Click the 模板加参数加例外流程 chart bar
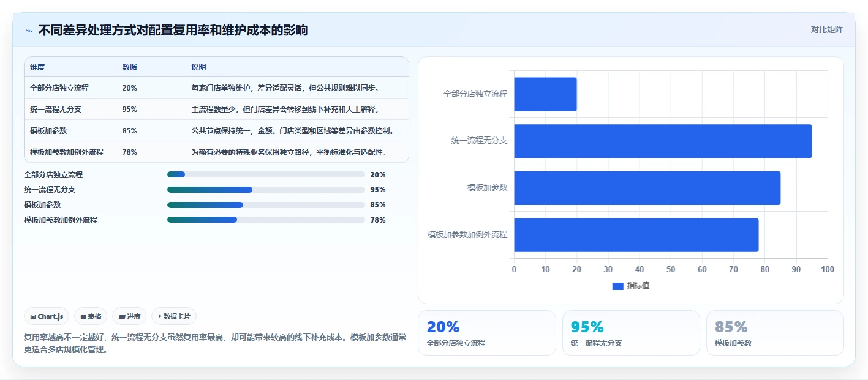Viewport: 868px width, 380px height. pos(636,235)
